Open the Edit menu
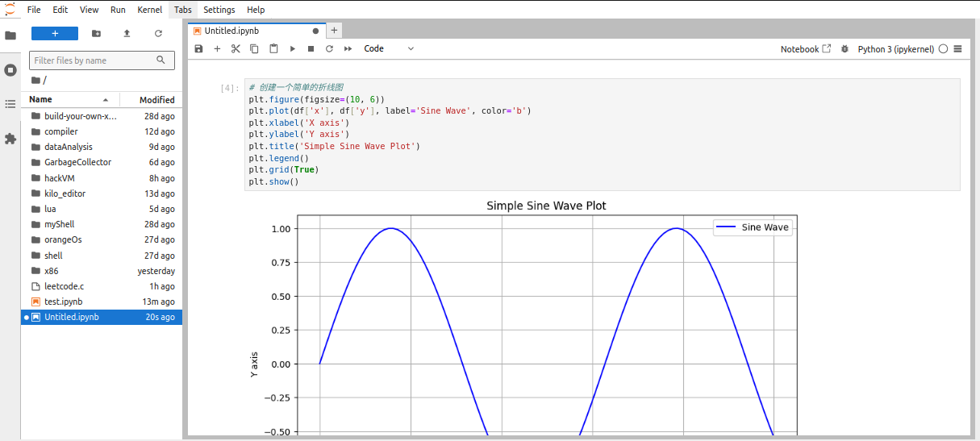 [x=60, y=10]
